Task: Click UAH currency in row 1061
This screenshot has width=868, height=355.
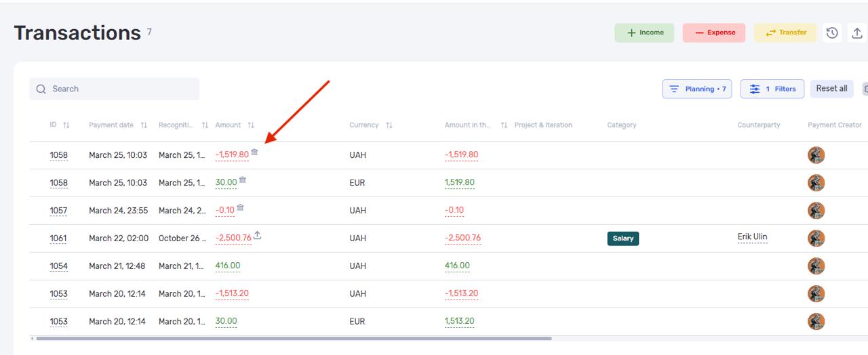Action: click(x=358, y=238)
